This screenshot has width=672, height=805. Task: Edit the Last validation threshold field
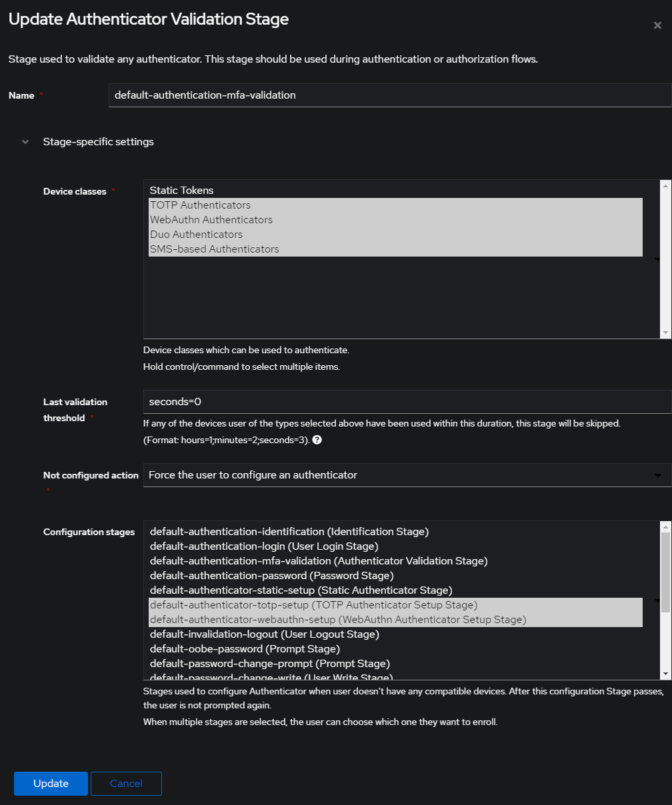(407, 402)
